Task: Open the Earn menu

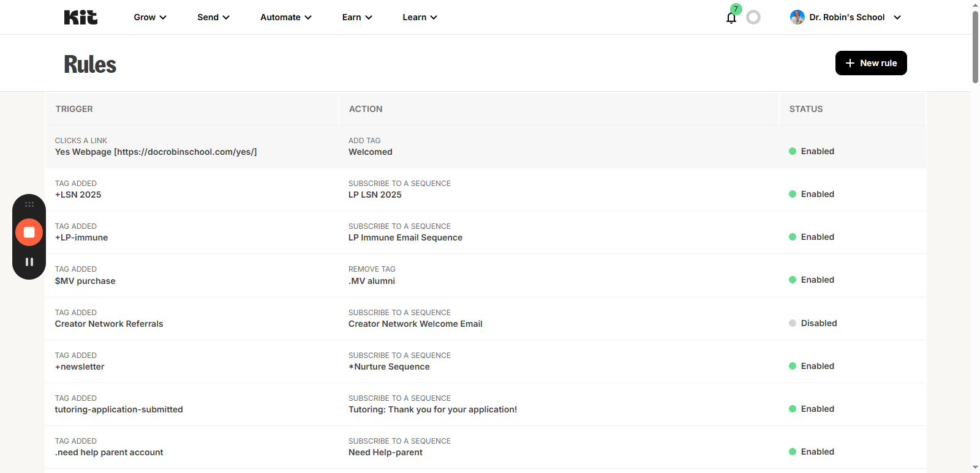Action: click(x=357, y=17)
